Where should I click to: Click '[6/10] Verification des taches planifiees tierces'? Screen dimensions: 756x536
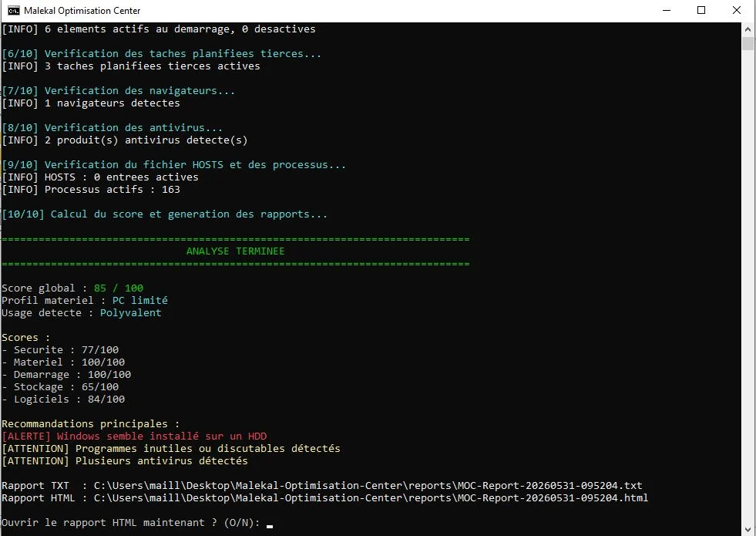[162, 53]
